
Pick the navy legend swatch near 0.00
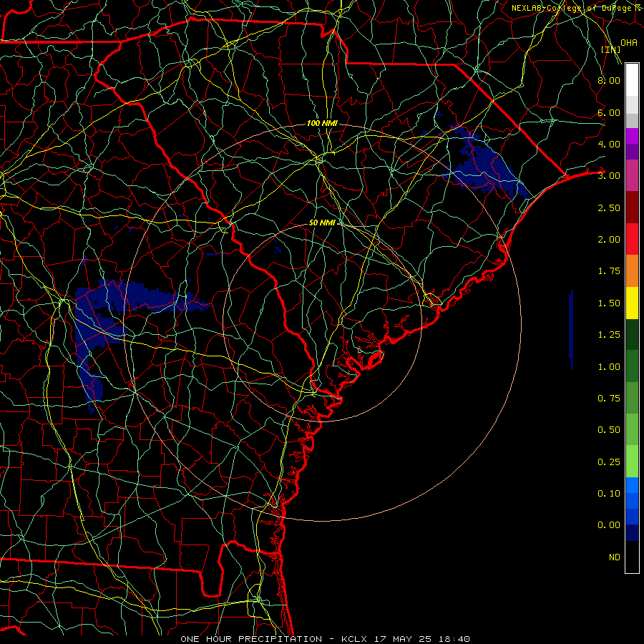632,532
